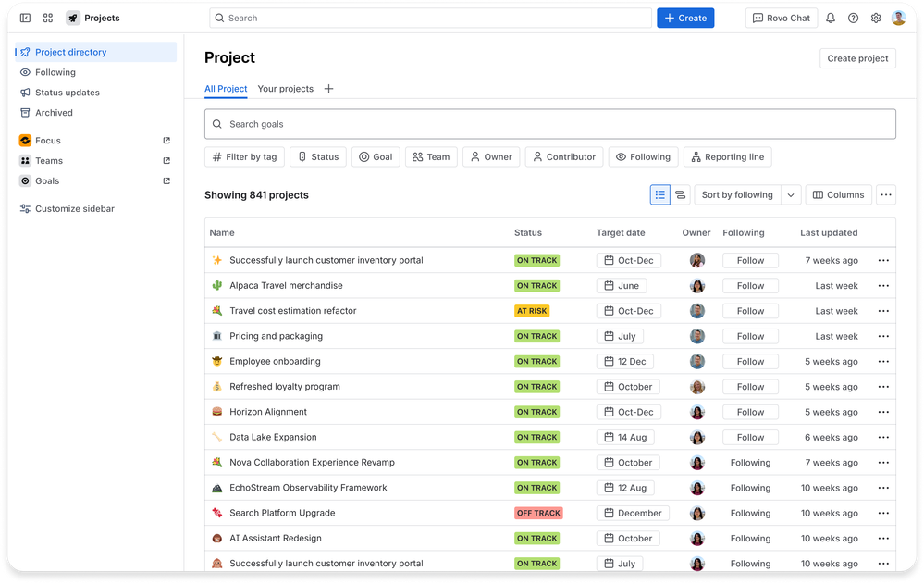Unfollow Nova Collaboration Experience Revamp
The image size is (924, 584).
pyautogui.click(x=750, y=463)
